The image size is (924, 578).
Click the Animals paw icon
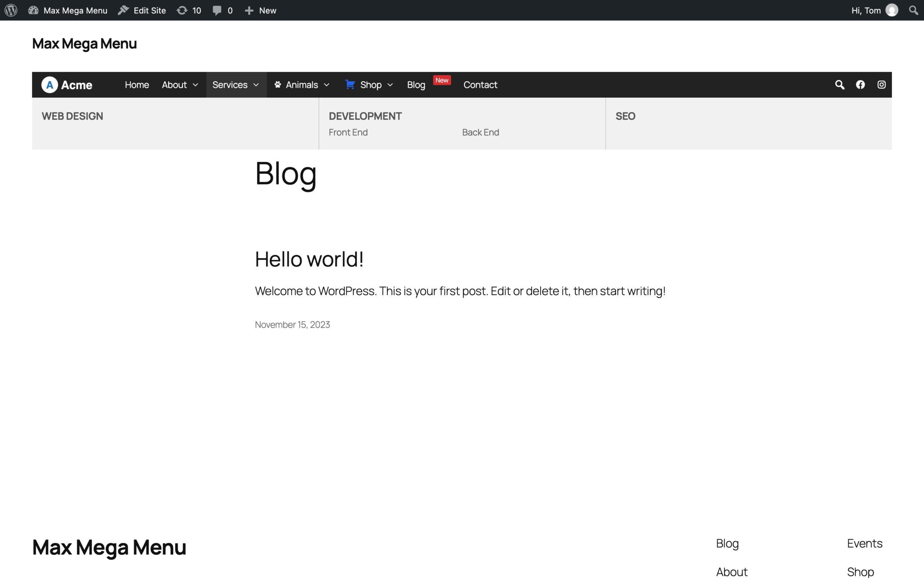pos(278,85)
